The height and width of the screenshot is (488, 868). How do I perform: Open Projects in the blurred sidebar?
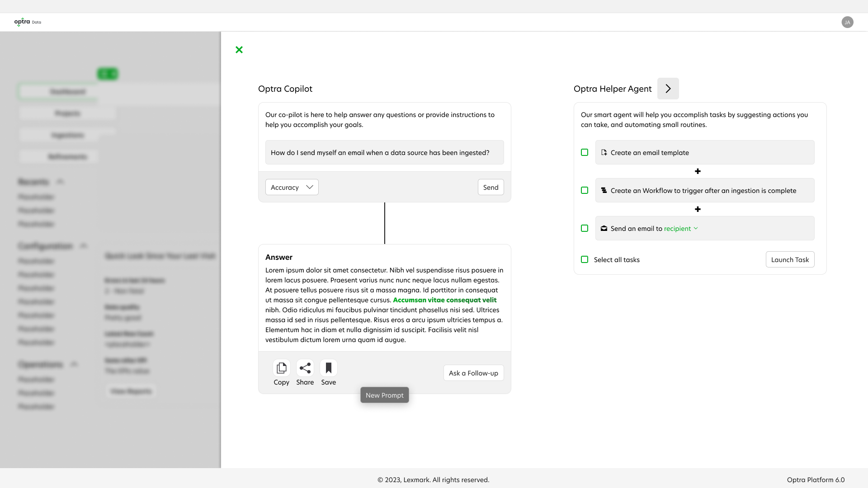coord(68,113)
